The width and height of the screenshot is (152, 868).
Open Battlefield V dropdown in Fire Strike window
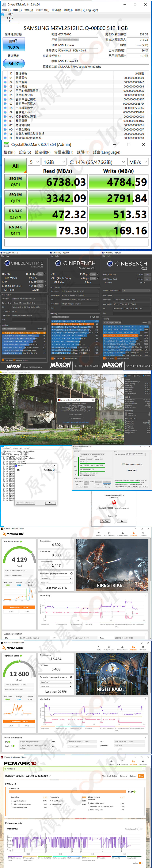[56, 578]
